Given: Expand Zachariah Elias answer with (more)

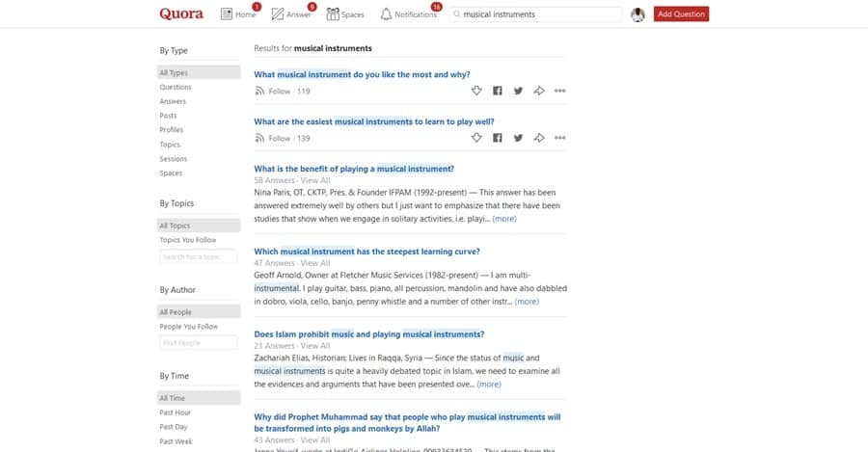Looking at the screenshot, I should pyautogui.click(x=489, y=384).
